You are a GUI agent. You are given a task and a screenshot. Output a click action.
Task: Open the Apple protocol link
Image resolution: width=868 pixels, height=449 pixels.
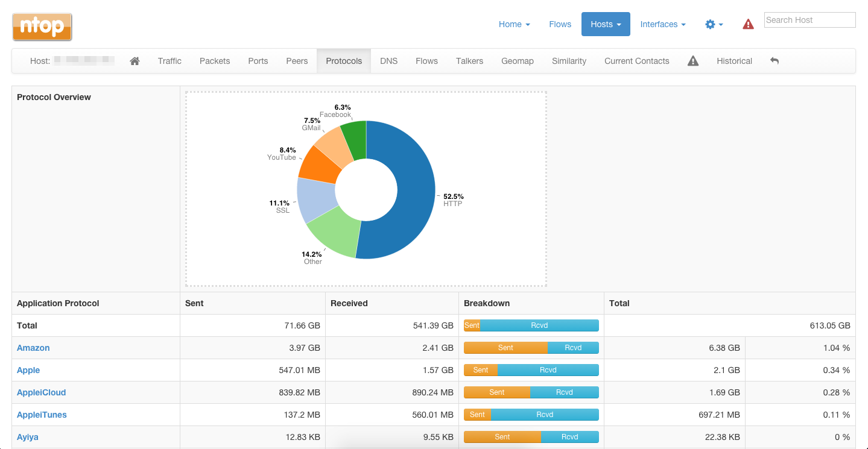click(28, 370)
